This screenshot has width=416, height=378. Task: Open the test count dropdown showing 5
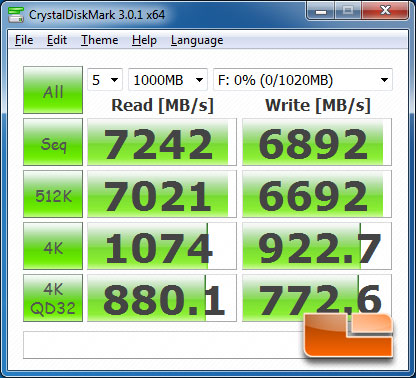coord(105,80)
